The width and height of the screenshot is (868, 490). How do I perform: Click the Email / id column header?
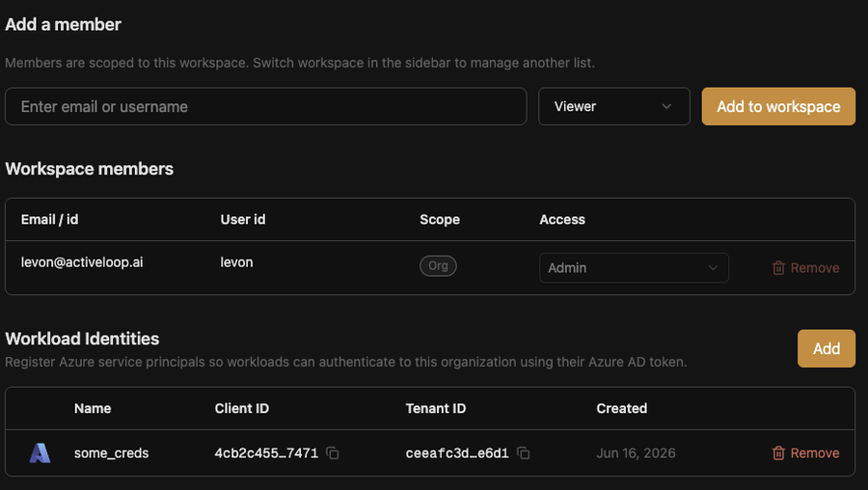pos(49,220)
